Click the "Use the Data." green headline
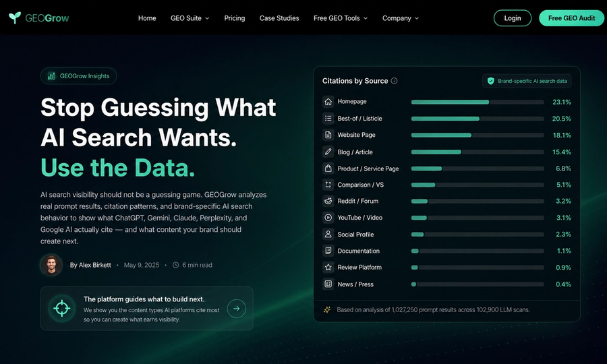This screenshot has height=364, width=607. [x=117, y=168]
